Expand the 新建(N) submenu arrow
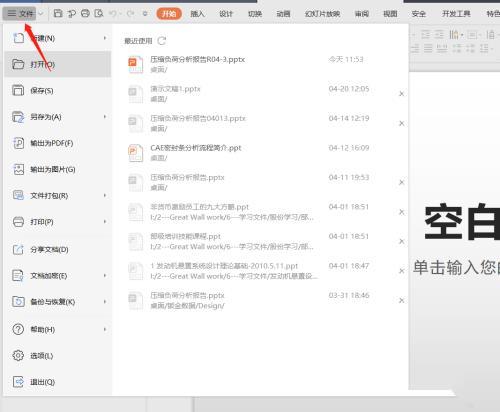The height and width of the screenshot is (412, 500). click(x=105, y=38)
